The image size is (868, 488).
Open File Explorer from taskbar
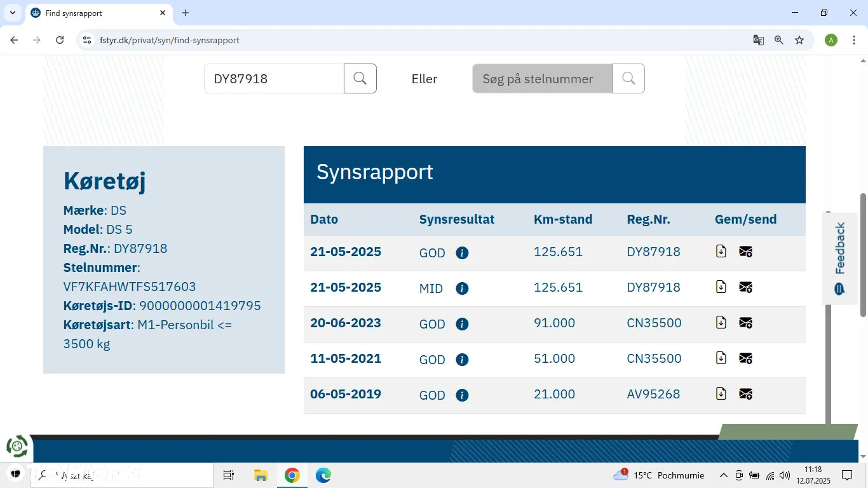[261, 475]
